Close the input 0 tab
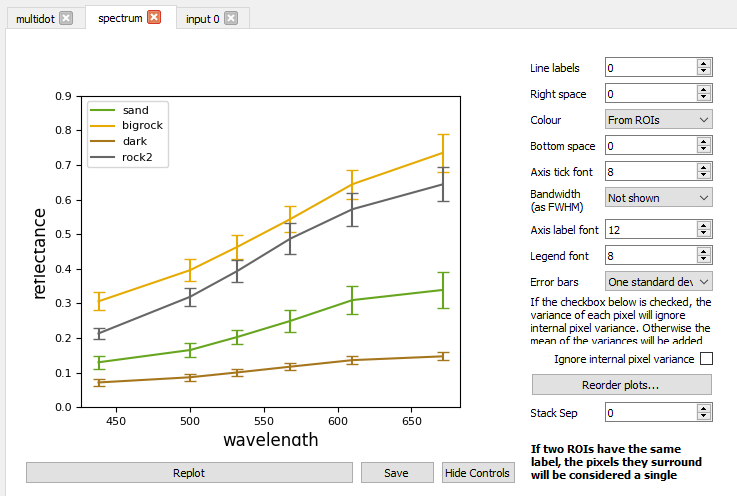The width and height of the screenshot is (737, 496). pos(231,19)
